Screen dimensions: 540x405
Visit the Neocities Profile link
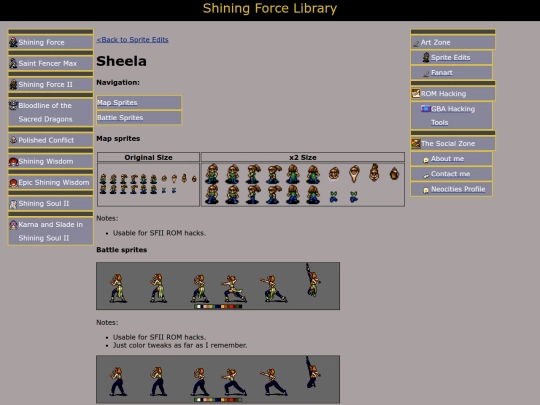tap(458, 189)
